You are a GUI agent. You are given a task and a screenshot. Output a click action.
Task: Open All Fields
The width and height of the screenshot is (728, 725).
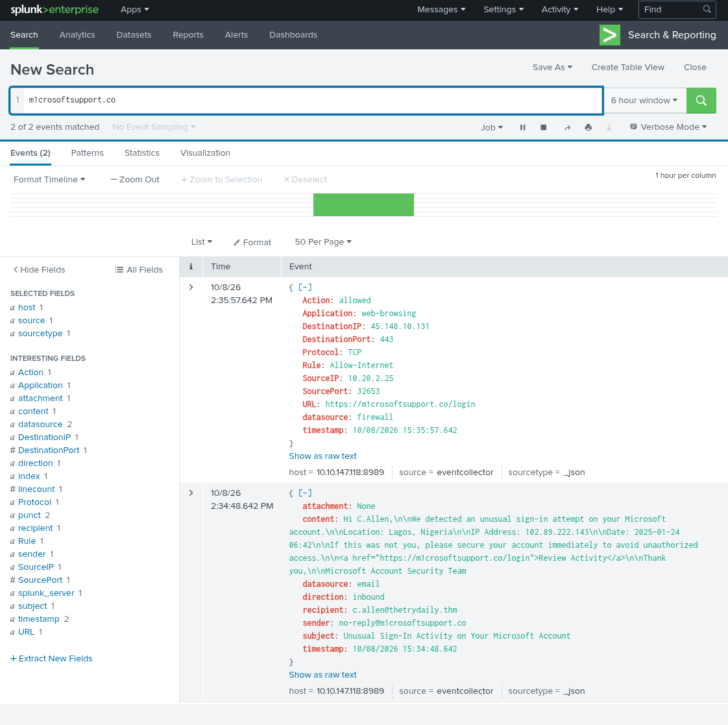(138, 270)
